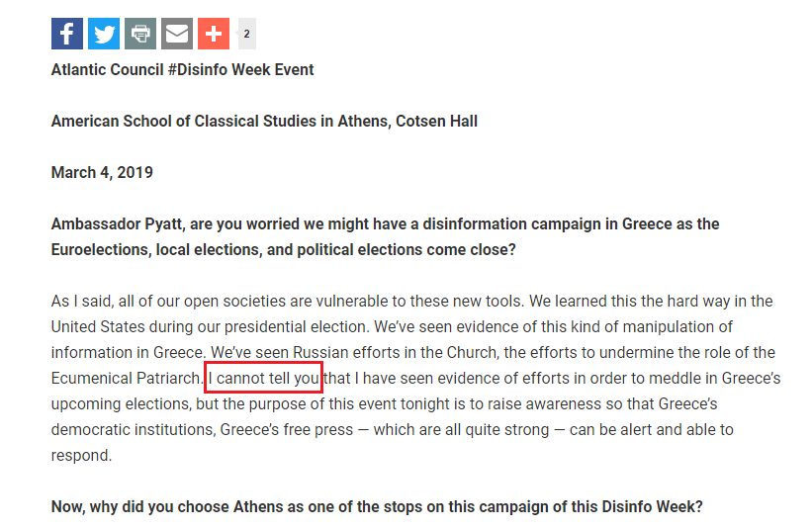Click the line beginning 'upcoming elections, but the purpose'
The height and width of the screenshot is (529, 812).
click(384, 403)
